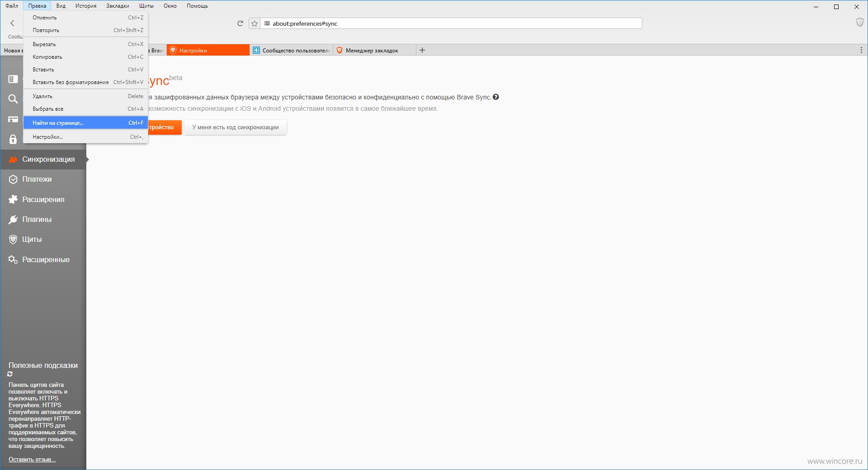Click the Sync section icon
Viewport: 868px width, 470px height.
click(x=13, y=159)
